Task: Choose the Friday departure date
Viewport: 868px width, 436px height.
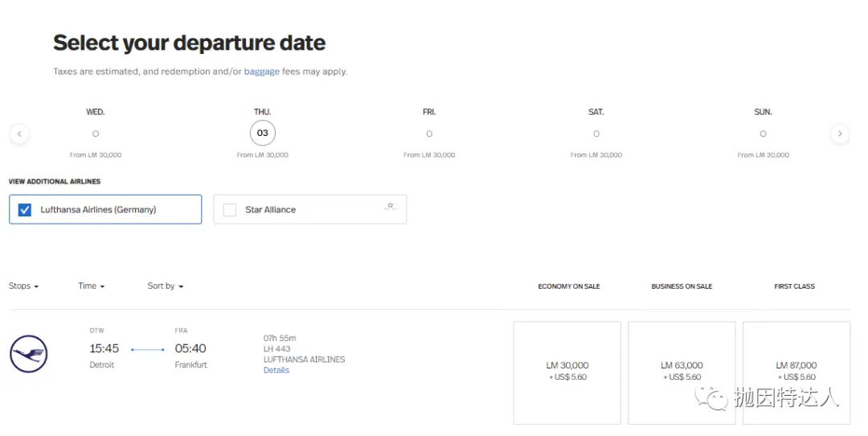Action: point(429,134)
